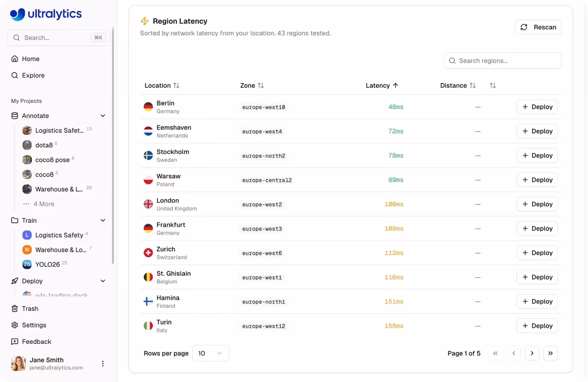The height and width of the screenshot is (382, 588).
Task: Deploy to the Berlin region
Action: click(537, 107)
